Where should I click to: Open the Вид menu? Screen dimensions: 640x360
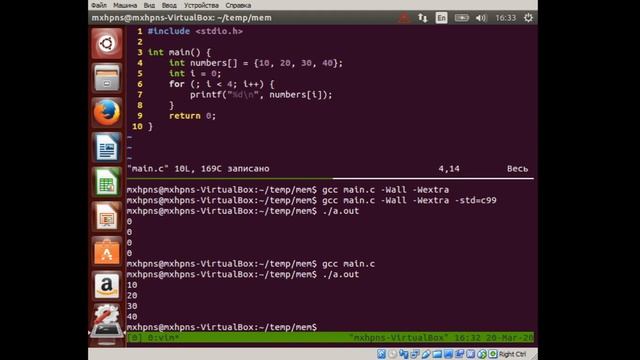point(149,5)
